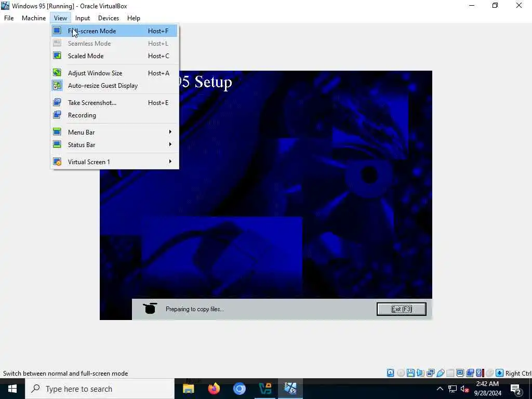This screenshot has height=399, width=532.
Task: Open the Devices menu
Action: click(x=108, y=18)
